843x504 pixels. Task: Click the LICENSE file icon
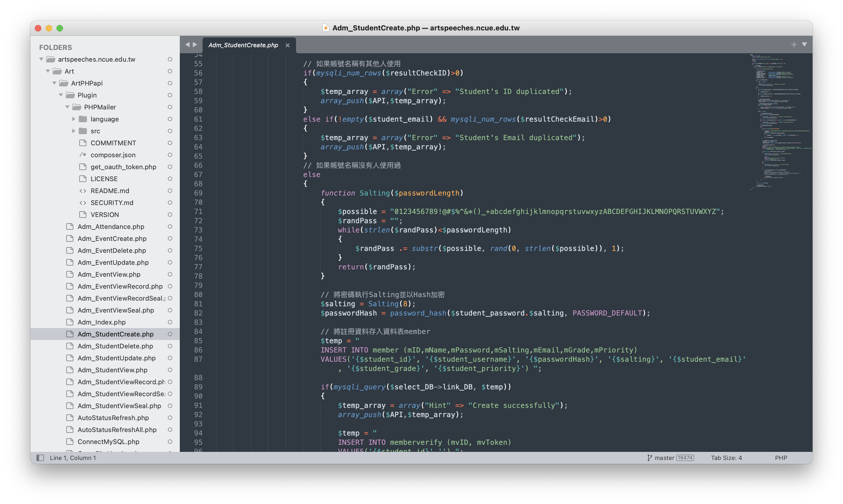83,179
